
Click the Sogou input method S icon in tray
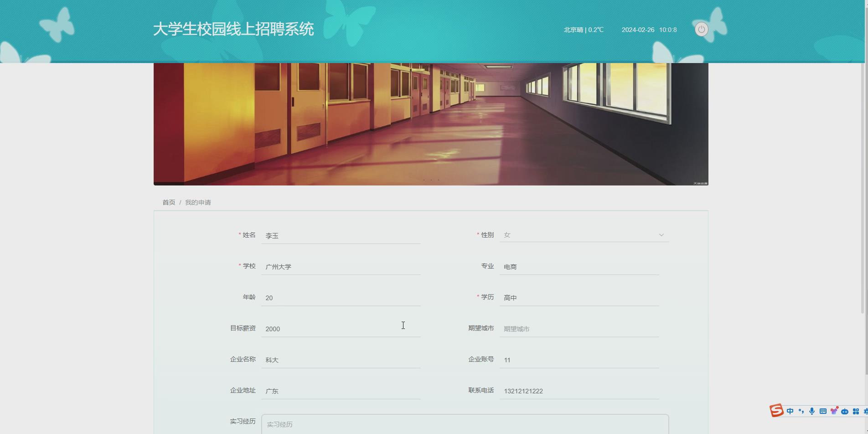[x=776, y=411]
